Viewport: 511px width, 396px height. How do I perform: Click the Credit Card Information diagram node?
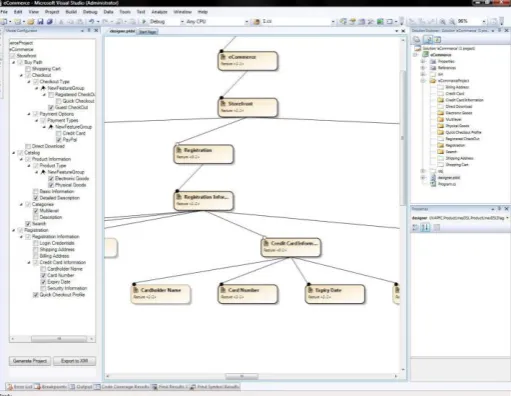[x=291, y=247]
